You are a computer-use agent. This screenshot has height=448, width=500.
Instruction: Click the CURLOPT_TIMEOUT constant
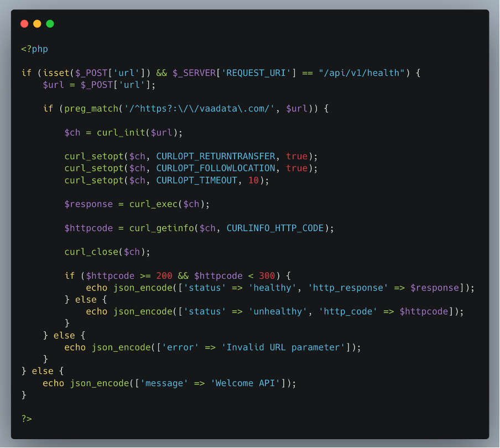coord(197,180)
